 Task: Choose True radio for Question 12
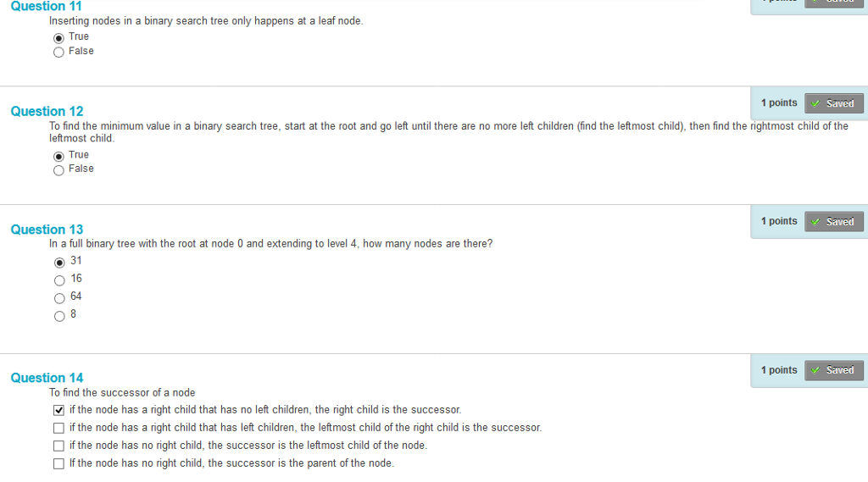pyautogui.click(x=58, y=157)
